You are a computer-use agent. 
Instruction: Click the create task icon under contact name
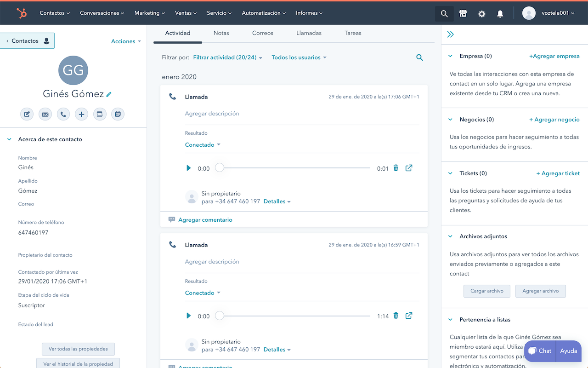[100, 114]
